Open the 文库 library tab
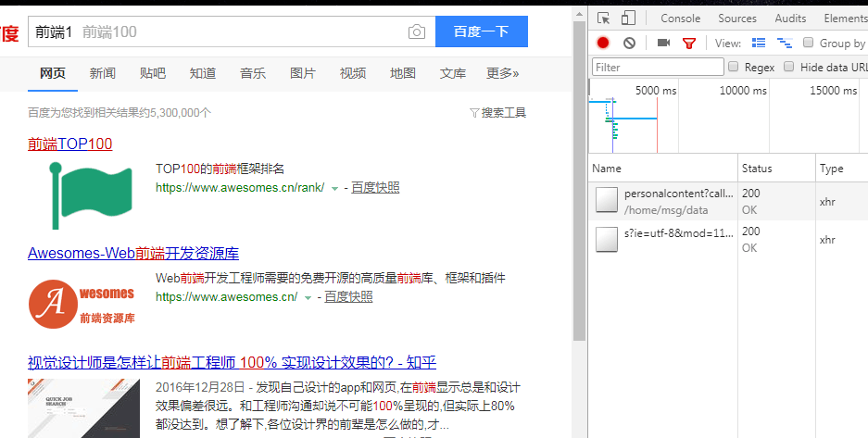 pos(453,73)
